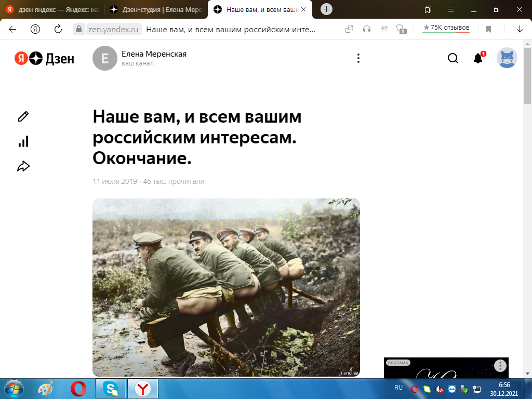Screen dimensions: 532x399
Task: Open Yandex home via the Я circle icon
Action: 35,30
